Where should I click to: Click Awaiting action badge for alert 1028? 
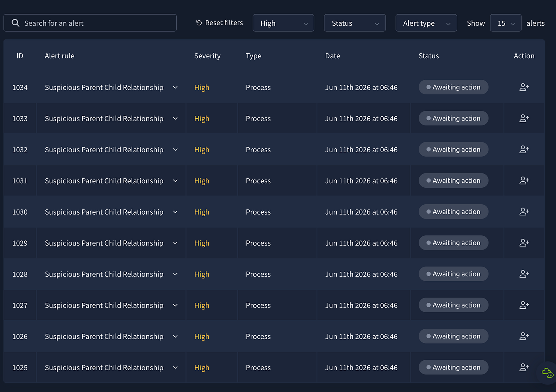pos(453,274)
